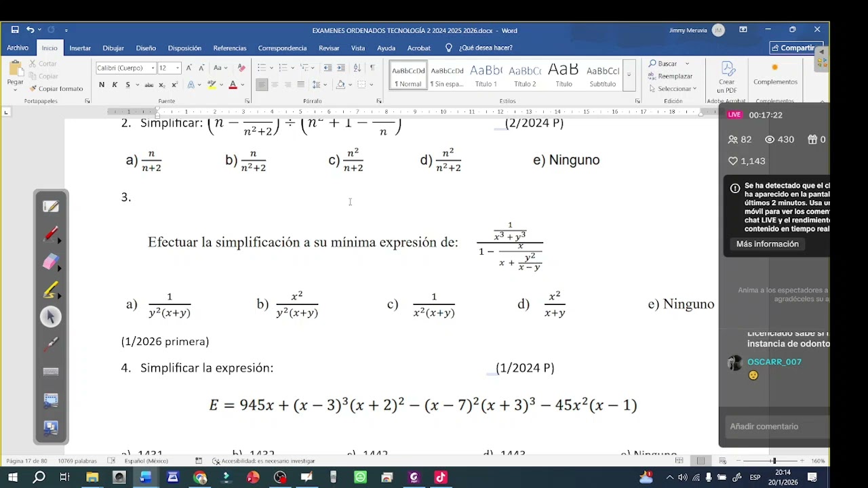The image size is (868, 488).
Task: Click Más información in the notification
Action: (x=768, y=244)
